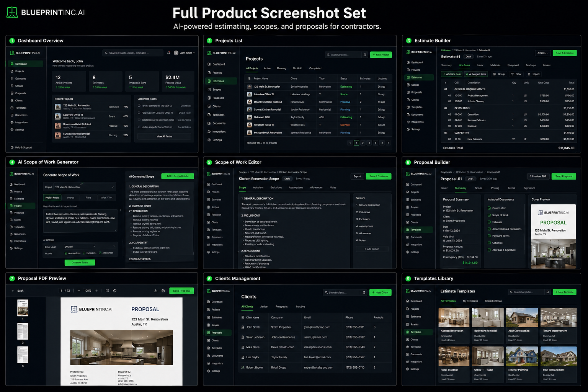The image size is (588, 392).
Task: Open the Actions dropdown in Estimate Builder
Action: click(x=543, y=53)
